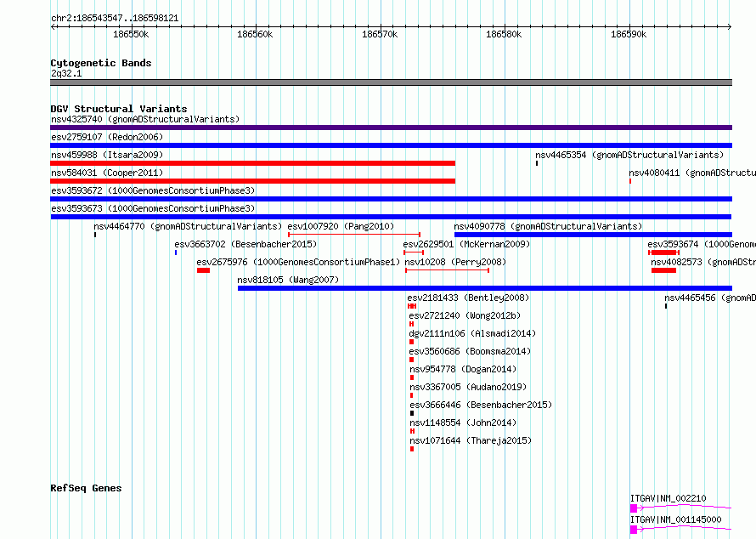Click the esv1007920 red interval glyph

pos(354,235)
